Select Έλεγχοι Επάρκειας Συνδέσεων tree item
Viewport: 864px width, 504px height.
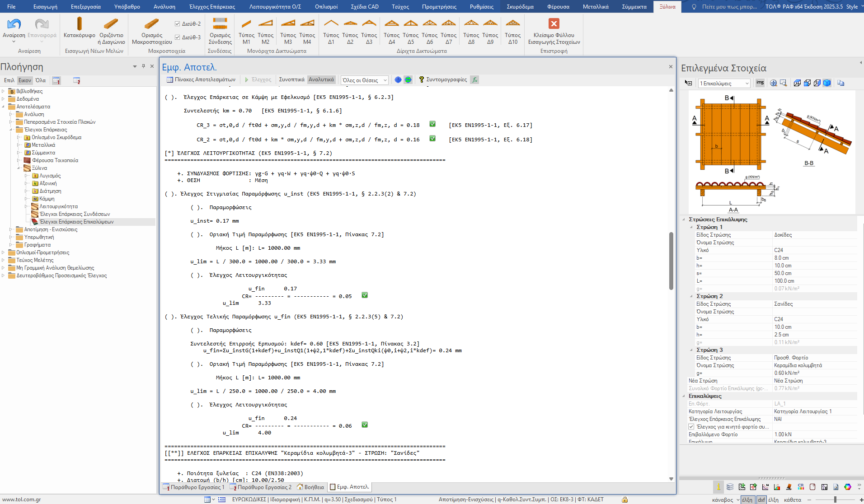coord(75,214)
